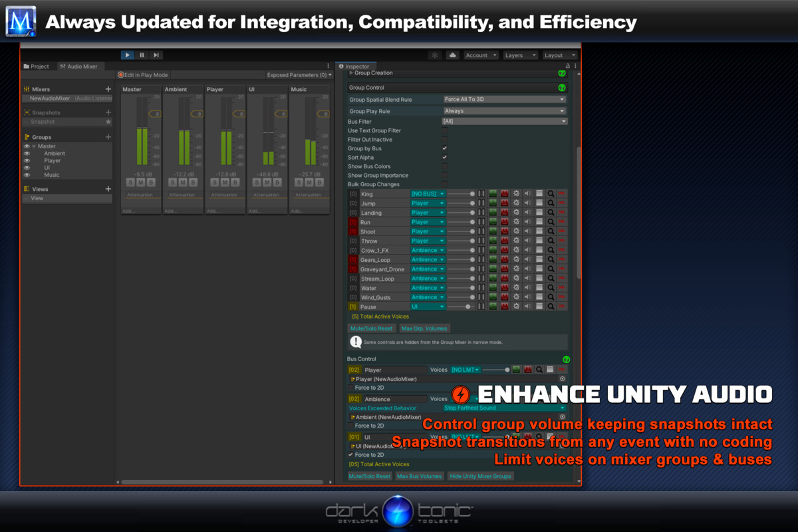The height and width of the screenshot is (532, 798).
Task: Open settings gear for Run group
Action: point(516,222)
